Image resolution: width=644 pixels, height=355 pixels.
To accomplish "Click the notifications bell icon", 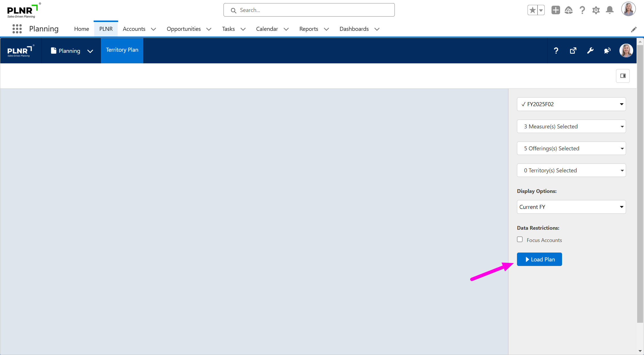I will [610, 10].
